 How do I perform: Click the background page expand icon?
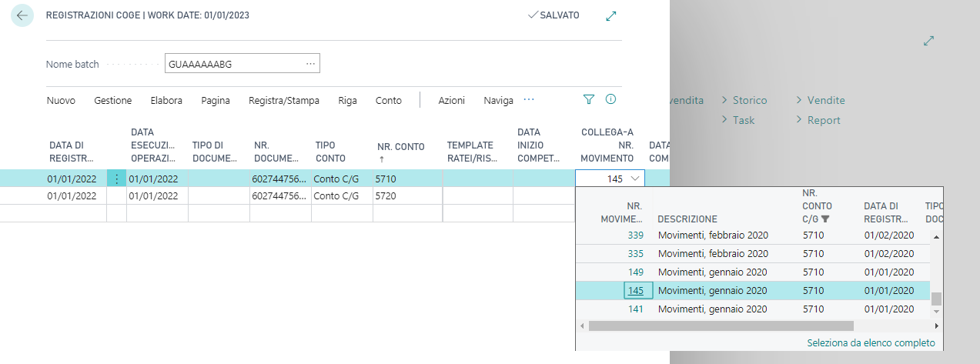coord(928,41)
